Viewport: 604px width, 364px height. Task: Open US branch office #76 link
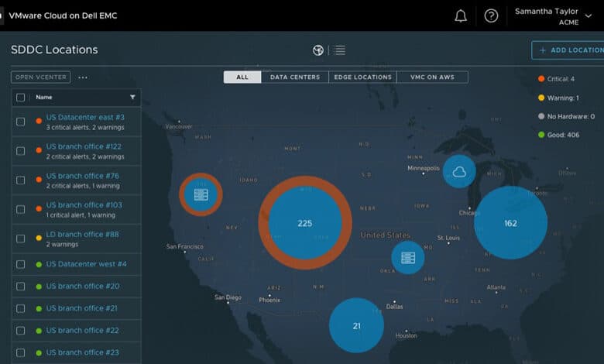pos(82,176)
